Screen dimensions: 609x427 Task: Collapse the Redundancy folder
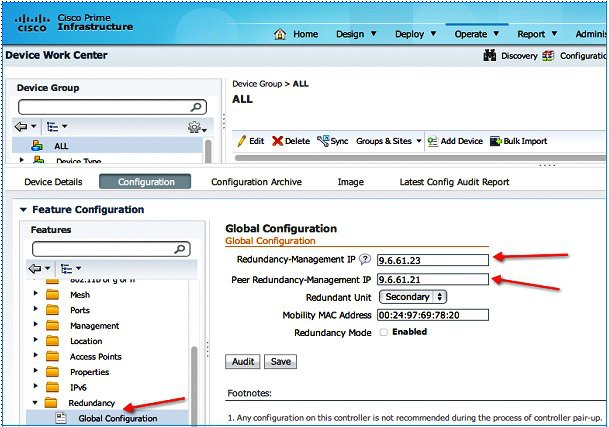35,403
